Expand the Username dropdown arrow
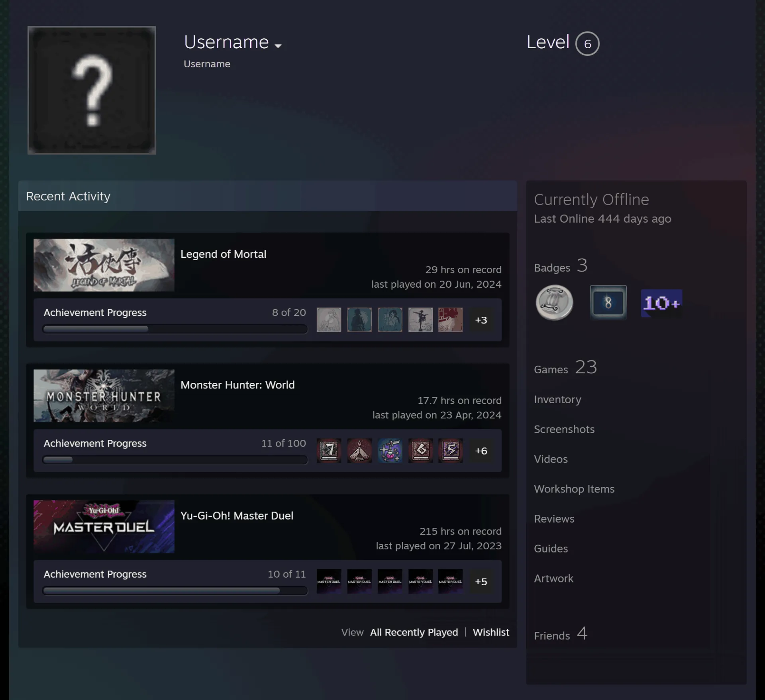 click(278, 46)
